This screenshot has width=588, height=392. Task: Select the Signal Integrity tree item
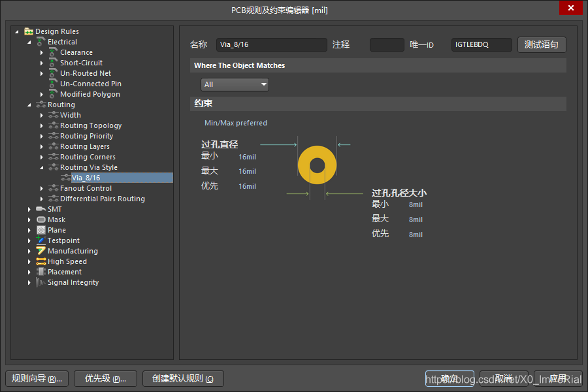coord(73,282)
